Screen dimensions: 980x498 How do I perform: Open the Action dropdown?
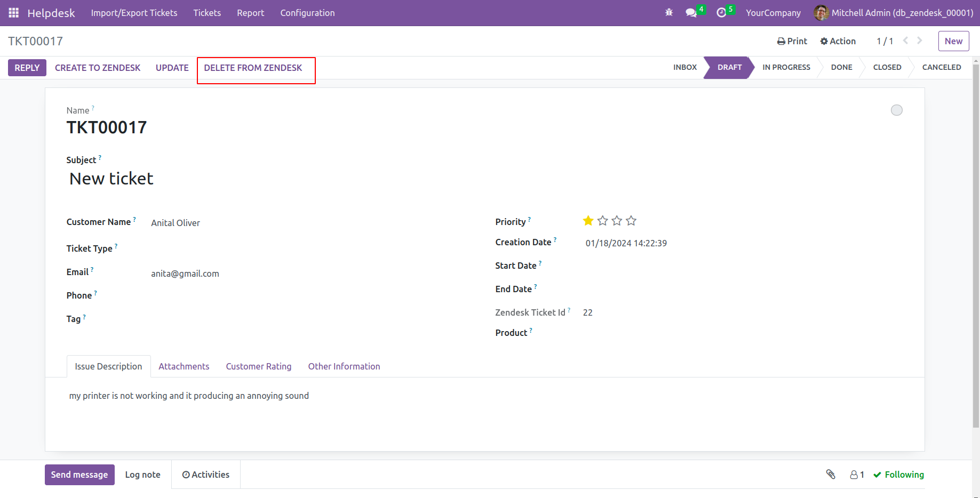coord(838,41)
